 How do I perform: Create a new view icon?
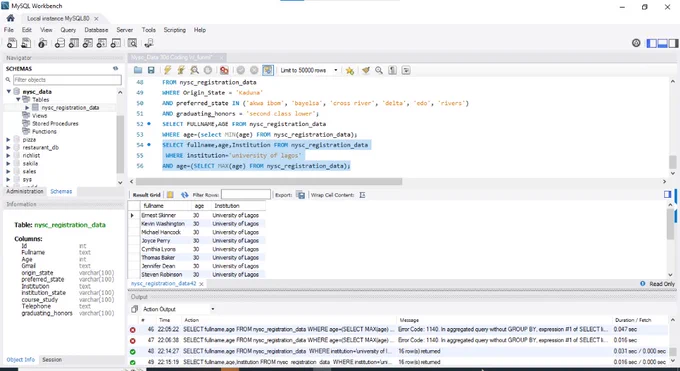coord(88,43)
